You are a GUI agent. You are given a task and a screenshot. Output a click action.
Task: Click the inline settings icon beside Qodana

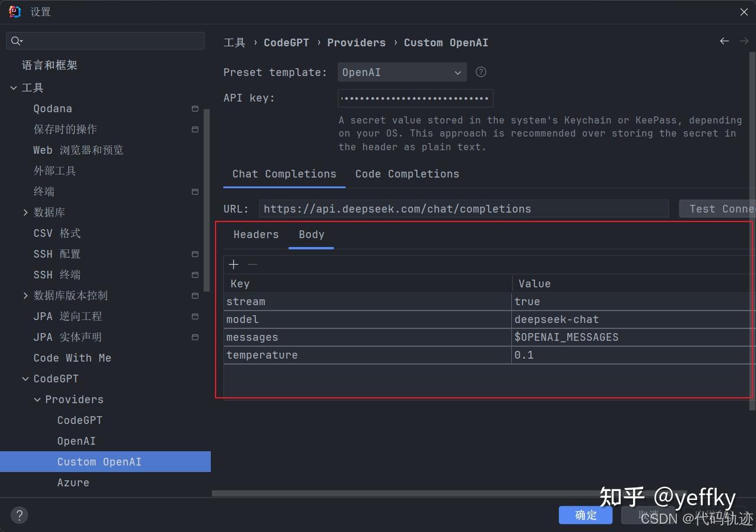[194, 108]
